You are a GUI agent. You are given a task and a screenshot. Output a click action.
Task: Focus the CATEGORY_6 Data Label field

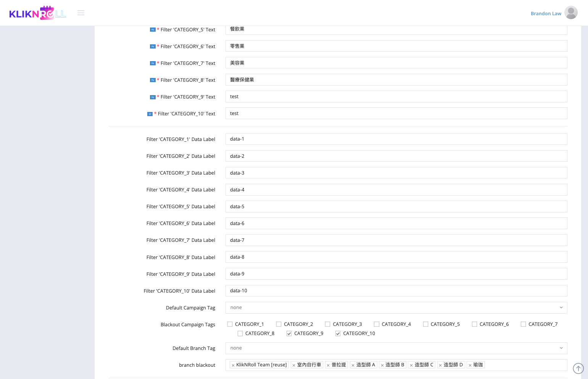[396, 224]
